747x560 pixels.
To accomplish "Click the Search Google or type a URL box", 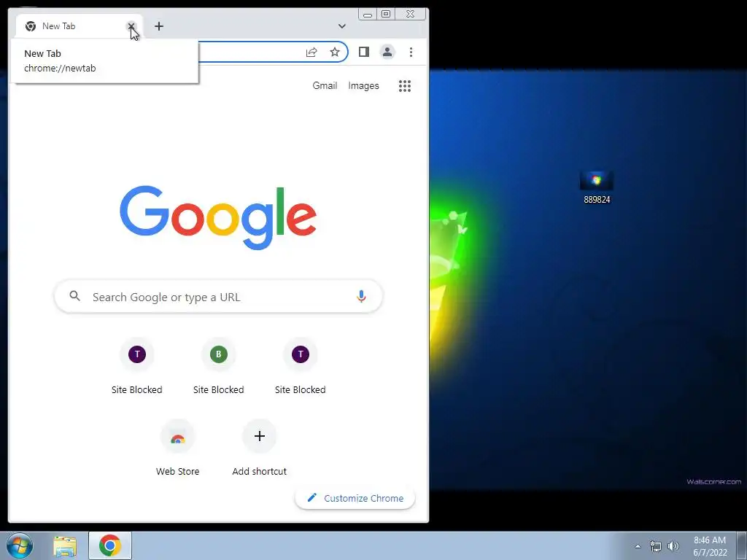I will pos(218,297).
